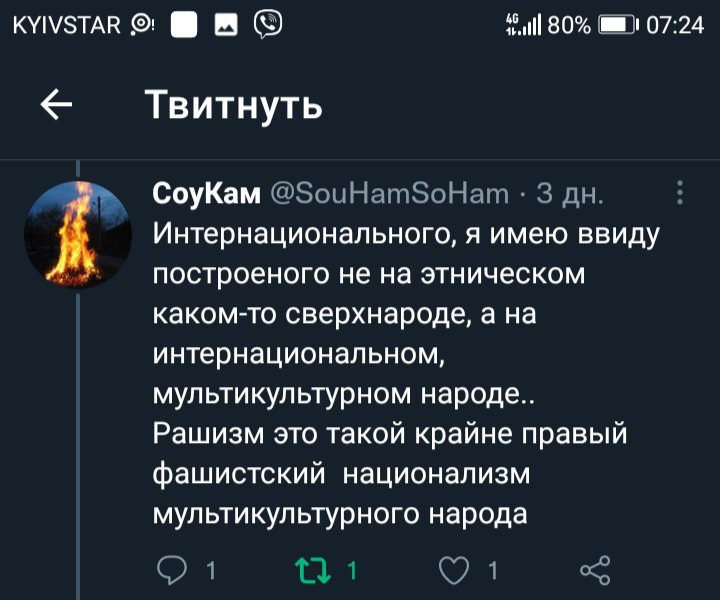This screenshot has height=600, width=720.
Task: Tap the white square notification icon
Action: coord(185,23)
